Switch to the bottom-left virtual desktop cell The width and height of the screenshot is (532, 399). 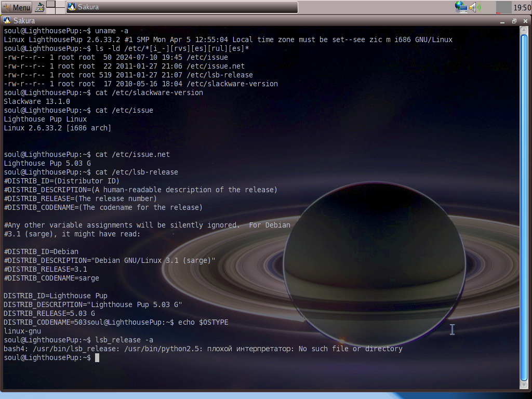pyautogui.click(x=50, y=10)
